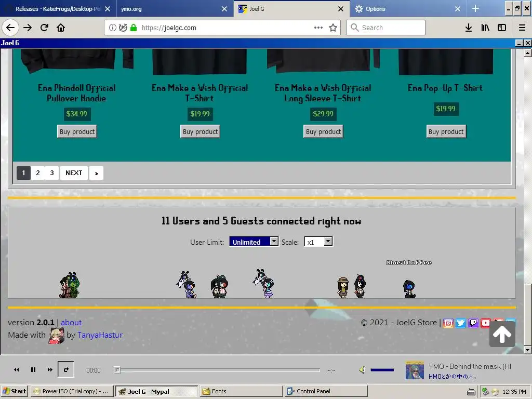Screen dimensions: 532x399
Task: Close the Releases KatieFrogs tab
Action: click(108, 9)
